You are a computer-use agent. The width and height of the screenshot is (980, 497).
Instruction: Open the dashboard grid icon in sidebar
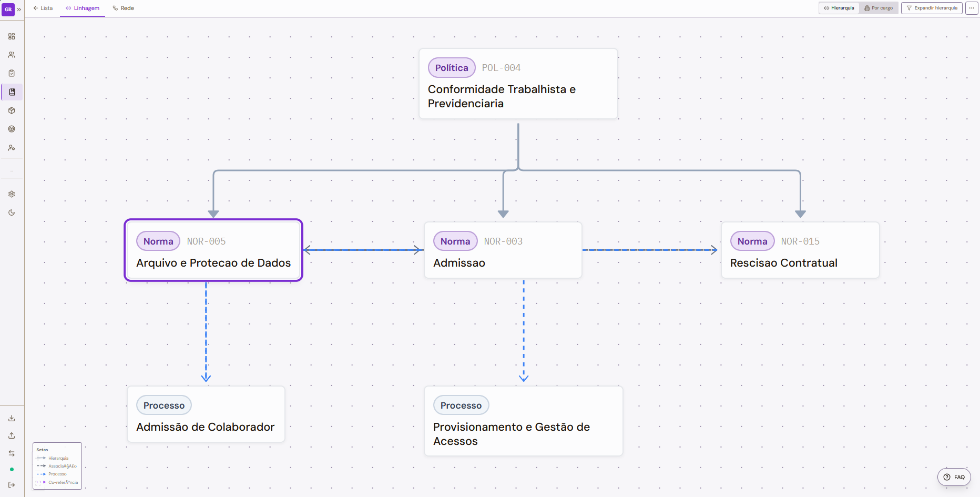tap(12, 36)
